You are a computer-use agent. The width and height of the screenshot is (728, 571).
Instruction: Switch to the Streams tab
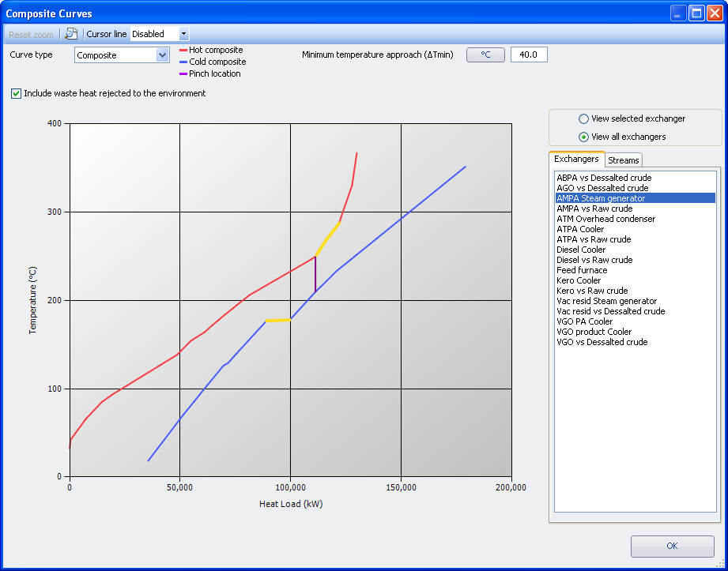(624, 160)
